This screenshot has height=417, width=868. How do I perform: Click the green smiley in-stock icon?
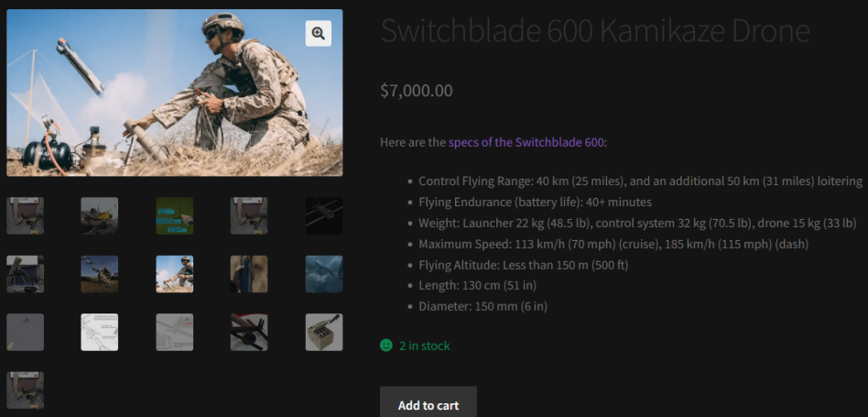[386, 346]
